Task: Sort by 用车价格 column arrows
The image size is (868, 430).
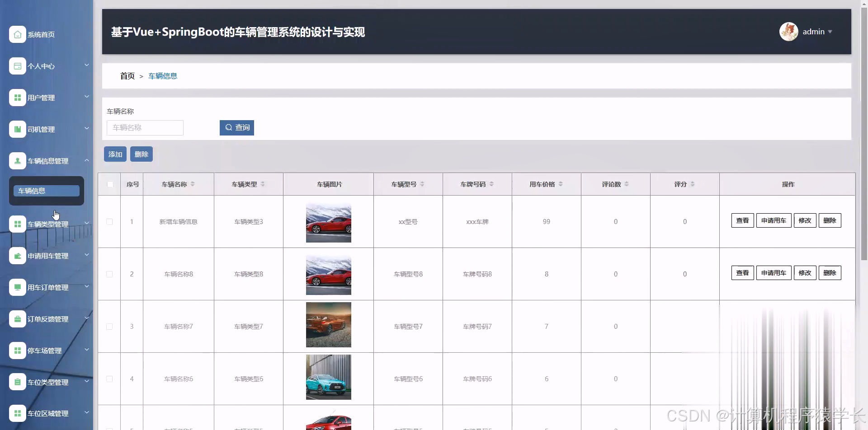Action: [561, 184]
